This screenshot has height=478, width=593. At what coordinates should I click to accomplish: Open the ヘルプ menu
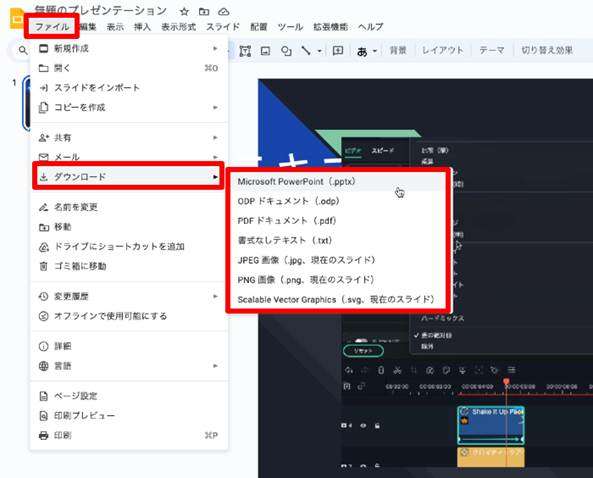click(371, 27)
